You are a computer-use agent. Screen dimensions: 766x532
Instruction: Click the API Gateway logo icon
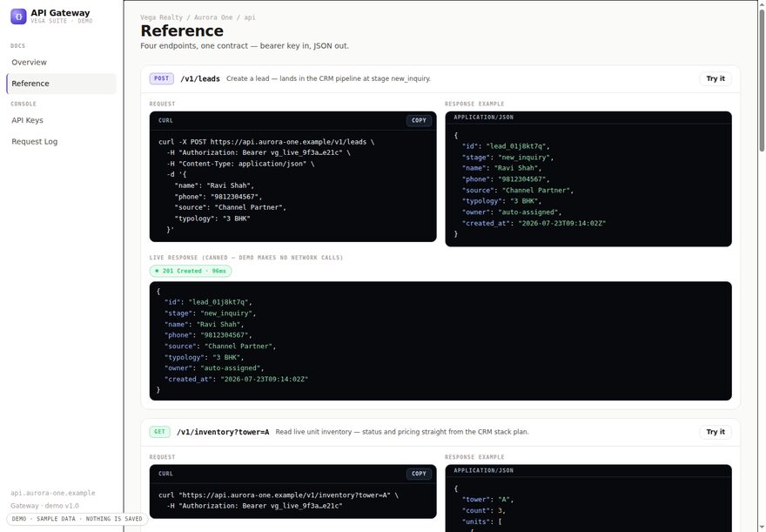[18, 17]
